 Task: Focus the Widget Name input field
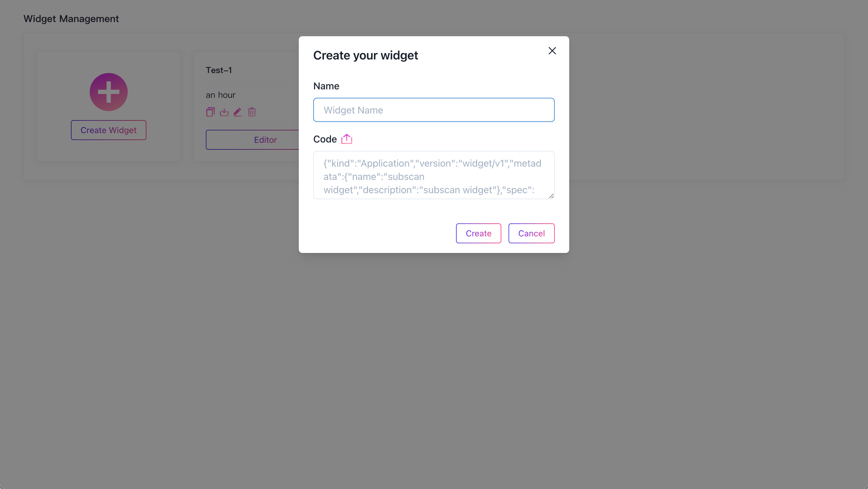coord(434,110)
